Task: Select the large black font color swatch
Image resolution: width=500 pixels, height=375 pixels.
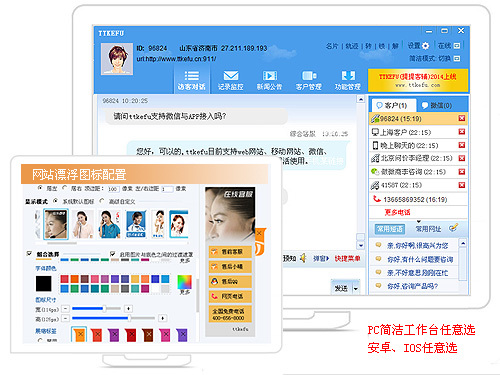Action: coord(44,283)
